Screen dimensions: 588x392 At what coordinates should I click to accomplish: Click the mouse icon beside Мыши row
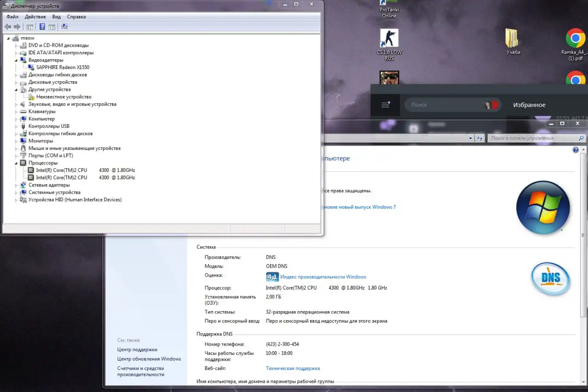click(23, 148)
